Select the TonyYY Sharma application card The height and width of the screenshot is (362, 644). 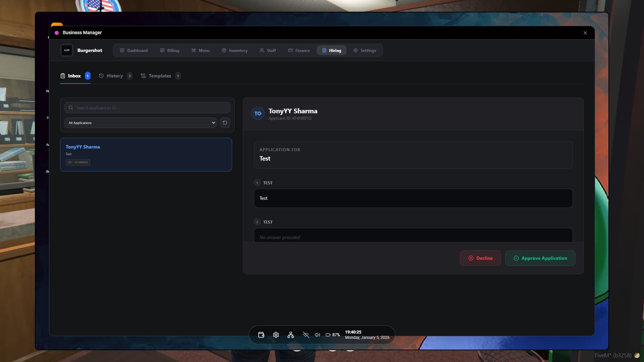point(146,155)
